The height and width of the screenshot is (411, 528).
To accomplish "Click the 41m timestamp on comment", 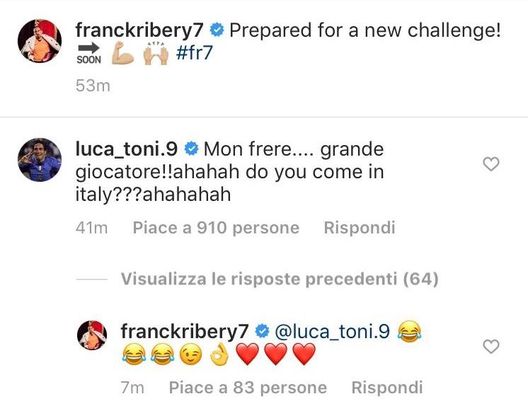I will 92,228.
